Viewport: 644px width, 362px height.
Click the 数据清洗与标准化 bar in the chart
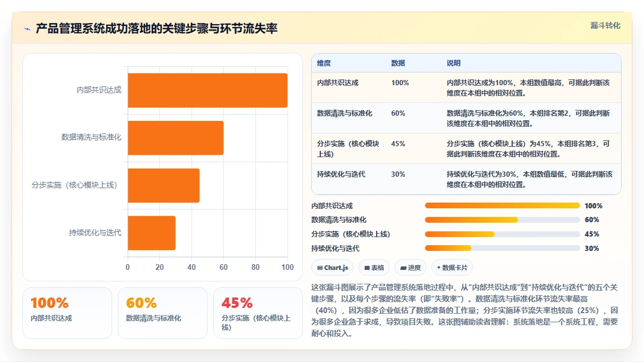175,138
